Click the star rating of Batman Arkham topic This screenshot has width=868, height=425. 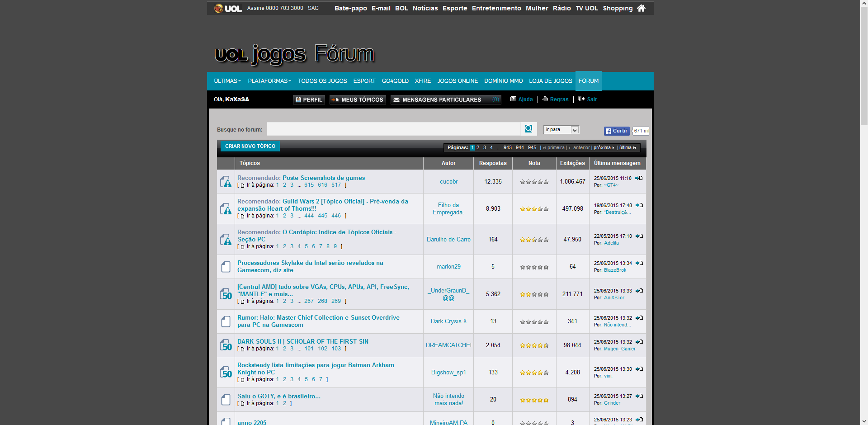click(534, 373)
